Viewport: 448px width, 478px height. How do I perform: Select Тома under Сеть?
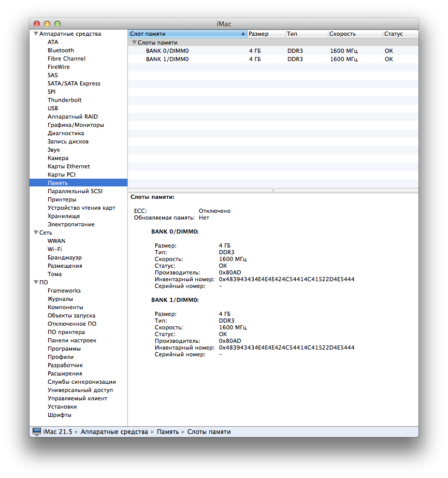[x=54, y=274]
